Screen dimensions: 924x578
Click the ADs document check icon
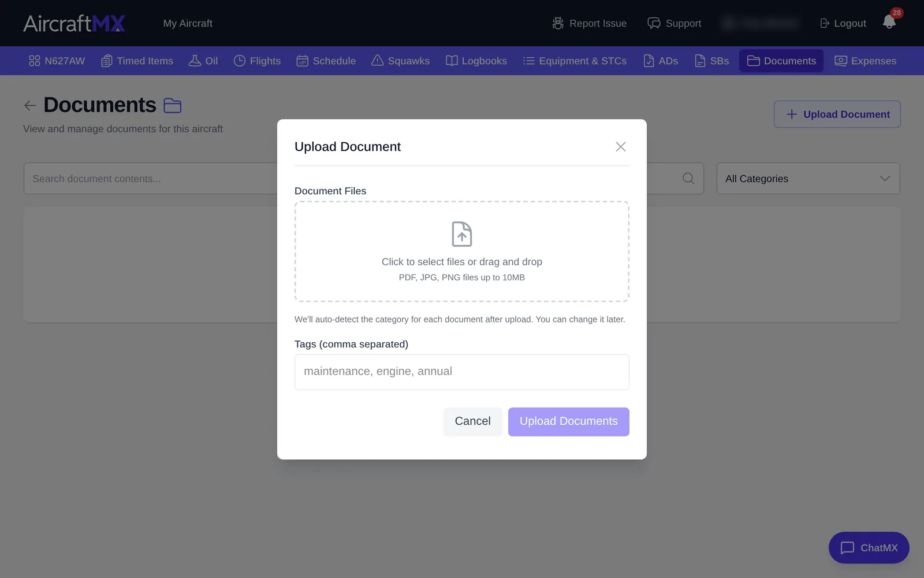(x=649, y=61)
